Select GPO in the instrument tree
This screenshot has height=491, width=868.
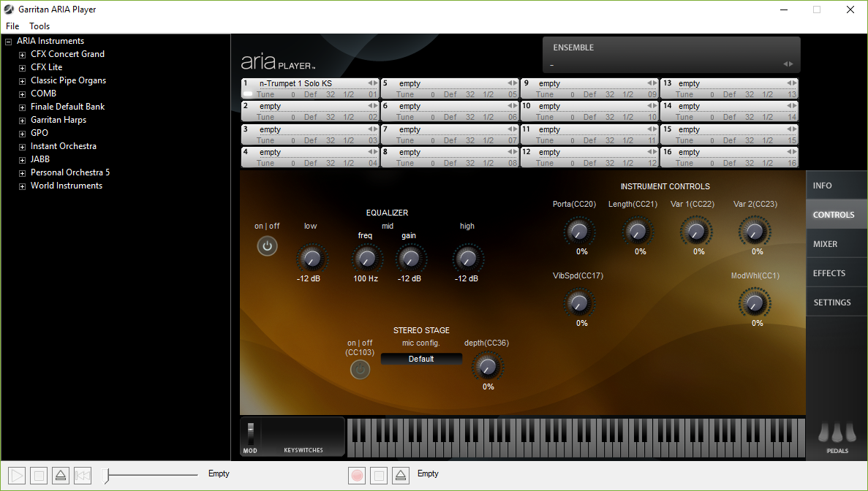point(39,133)
